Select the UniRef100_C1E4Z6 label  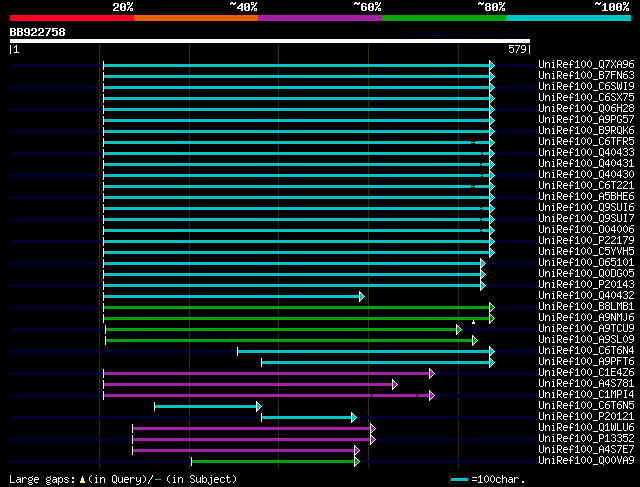pyautogui.click(x=587, y=372)
